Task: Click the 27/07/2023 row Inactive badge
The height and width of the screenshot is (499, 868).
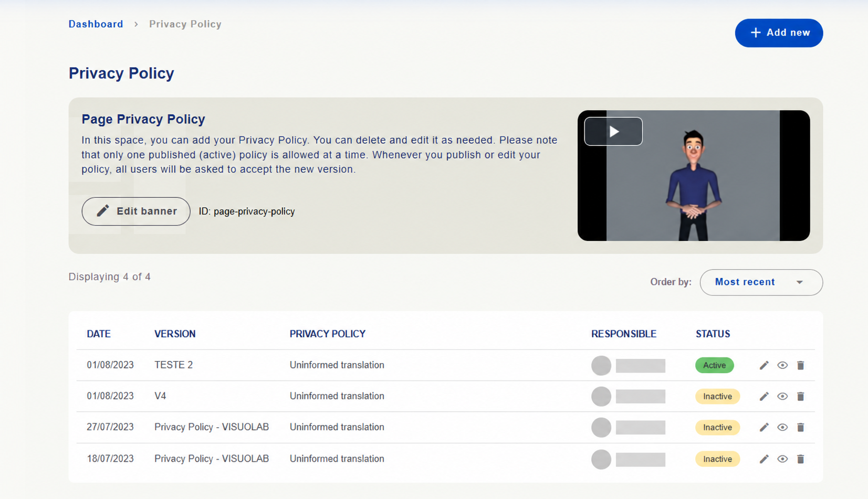Action: click(x=717, y=427)
